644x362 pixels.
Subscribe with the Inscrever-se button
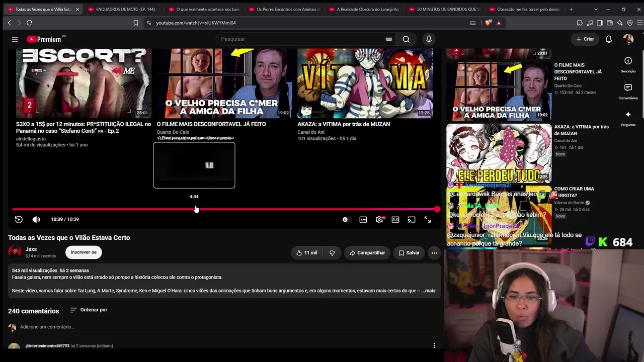coord(84,252)
